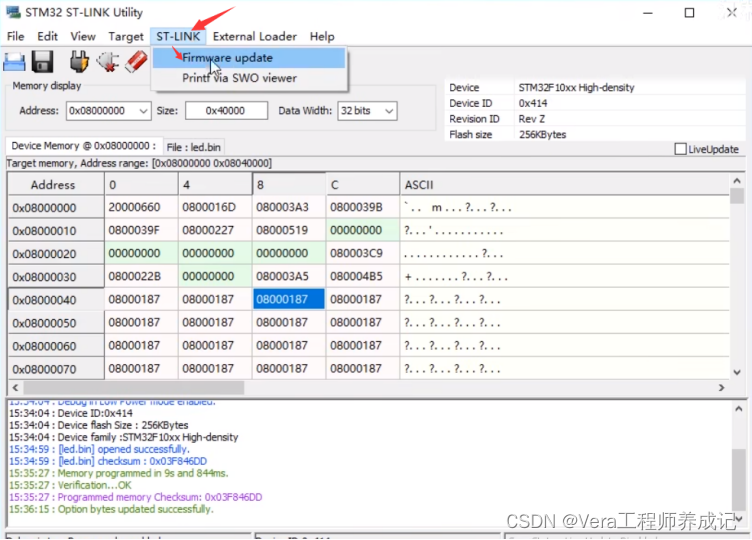Select cell 0800039F in row 0x08000010

(141, 230)
